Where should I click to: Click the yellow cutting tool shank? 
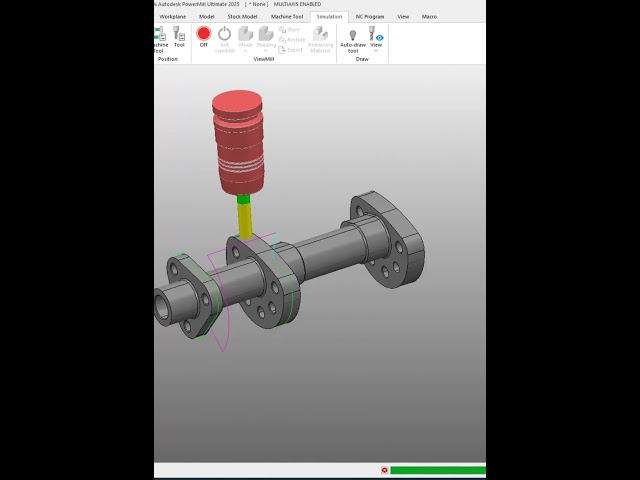[244, 220]
